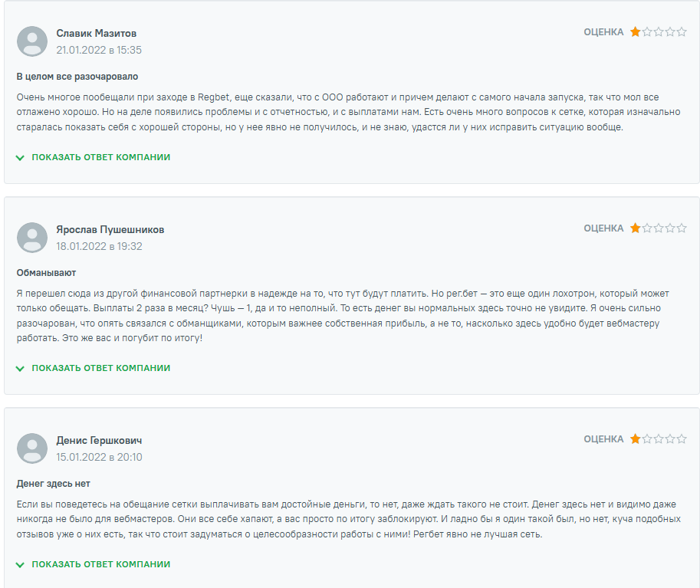Click the review date 15.01.2022 в 20:10

[99, 457]
